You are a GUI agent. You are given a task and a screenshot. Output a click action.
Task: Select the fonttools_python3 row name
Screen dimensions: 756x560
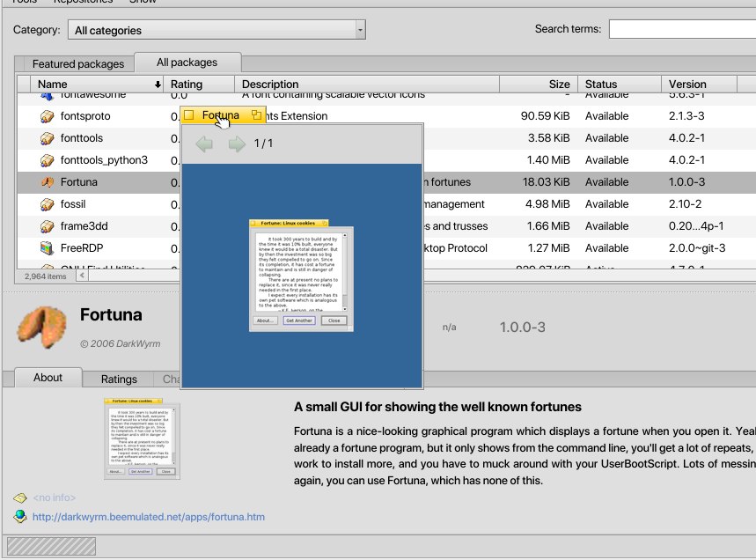point(104,160)
